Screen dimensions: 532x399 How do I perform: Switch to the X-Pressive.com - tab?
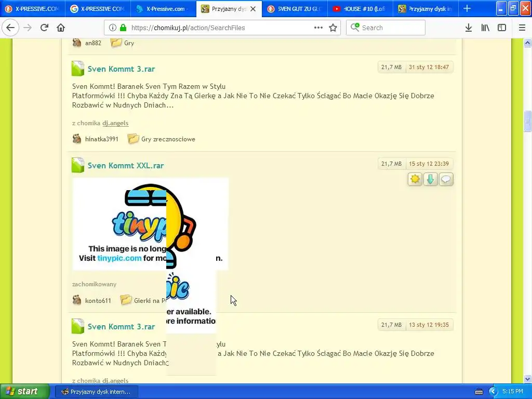(163, 9)
